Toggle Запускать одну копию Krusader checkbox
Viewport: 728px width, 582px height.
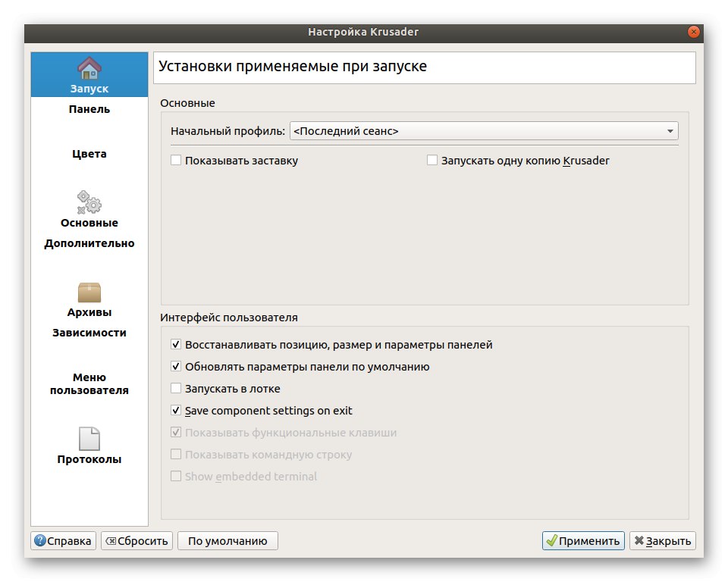pyautogui.click(x=433, y=161)
